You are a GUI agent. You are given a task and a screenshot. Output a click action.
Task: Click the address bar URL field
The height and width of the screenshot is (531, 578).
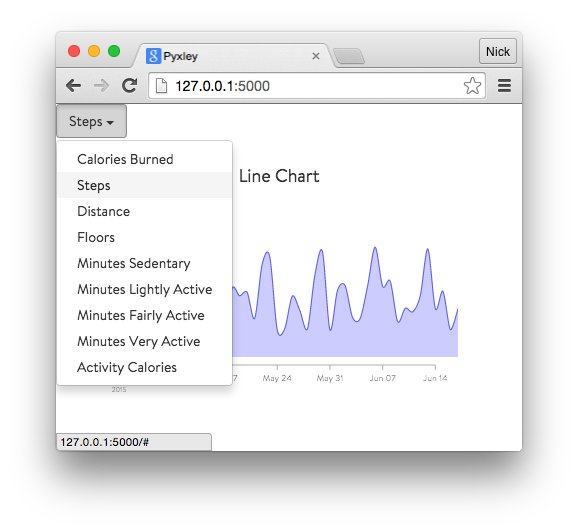pos(317,86)
